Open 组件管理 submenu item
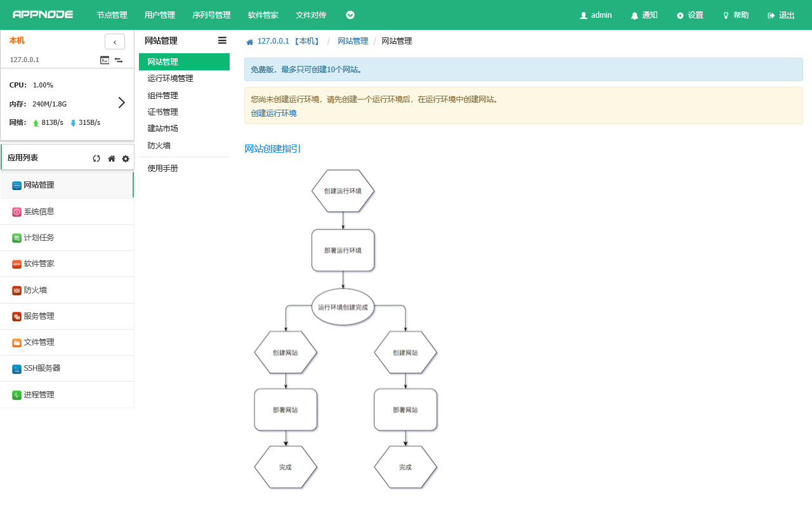Image resolution: width=812 pixels, height=521 pixels. [x=184, y=96]
